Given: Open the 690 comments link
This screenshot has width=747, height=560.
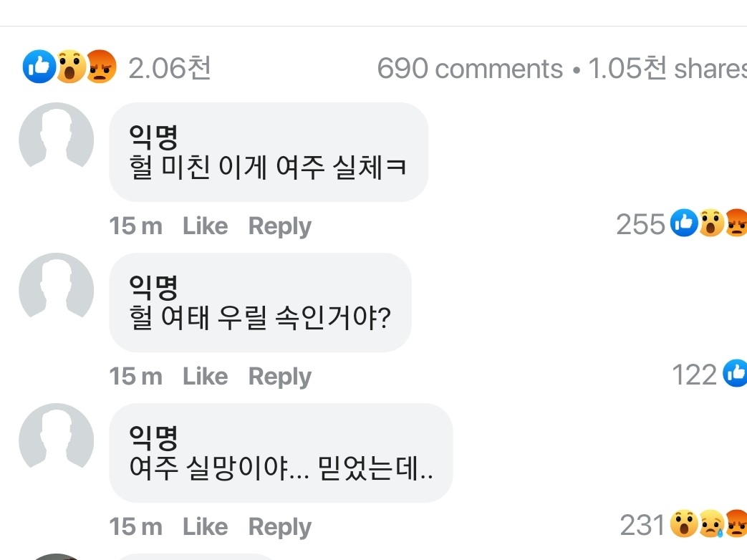Looking at the screenshot, I should point(470,69).
